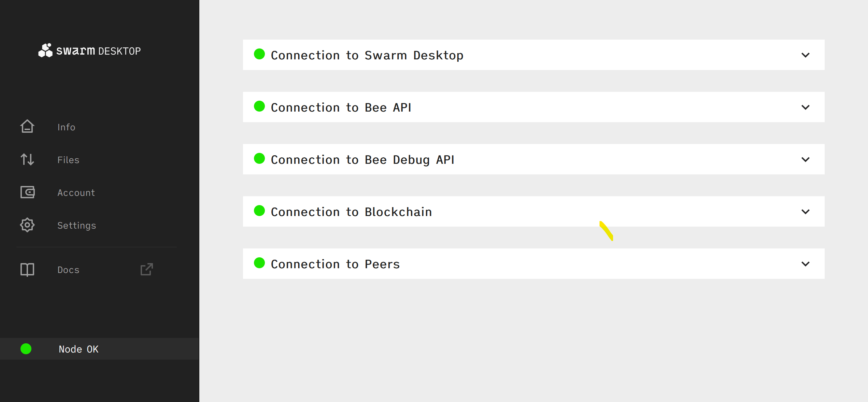Click the Files up-down arrows icon
This screenshot has width=868, height=402.
tap(27, 159)
